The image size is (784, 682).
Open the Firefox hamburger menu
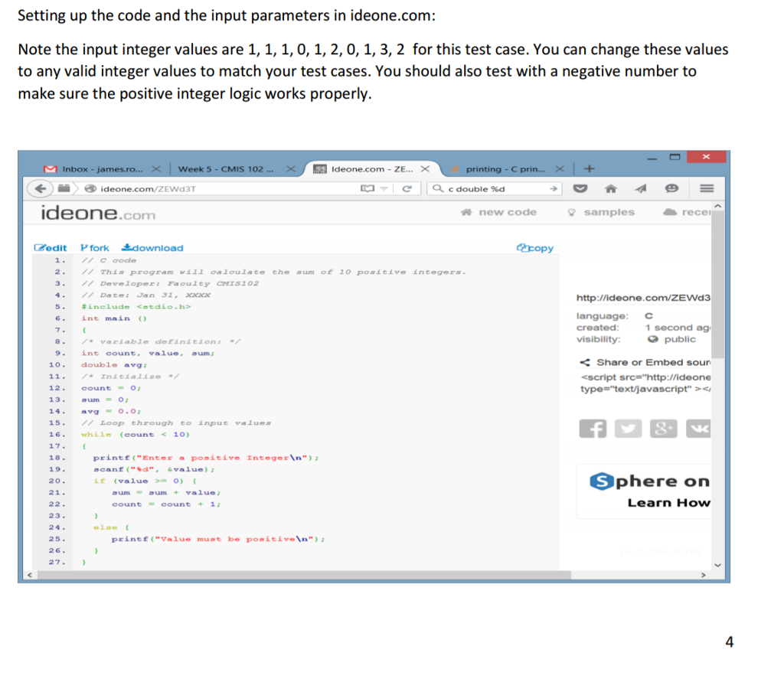[x=707, y=188]
